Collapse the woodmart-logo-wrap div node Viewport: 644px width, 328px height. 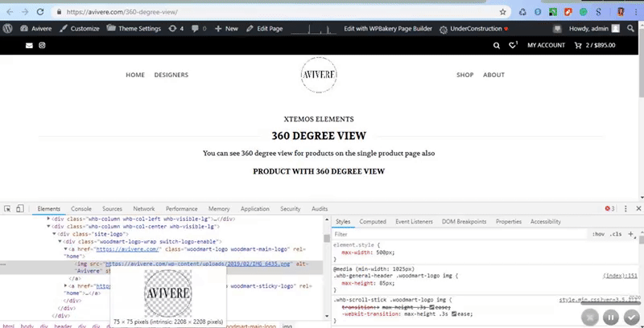[60, 241]
